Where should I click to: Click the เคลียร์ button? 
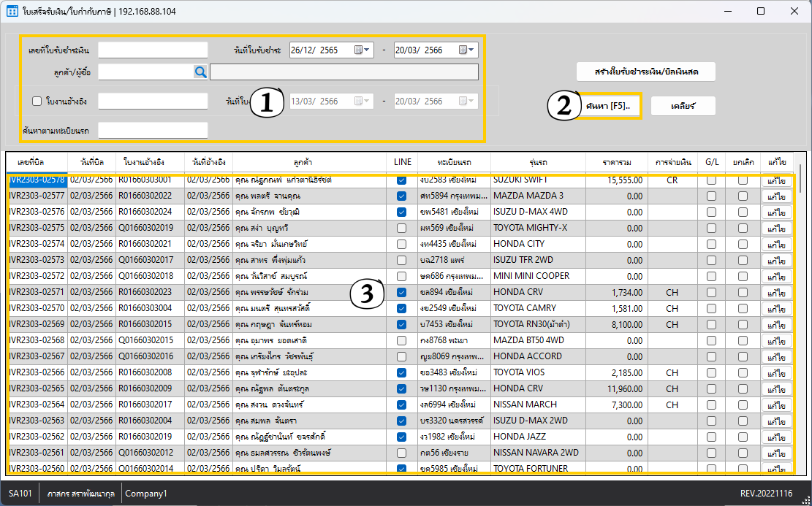tap(683, 106)
